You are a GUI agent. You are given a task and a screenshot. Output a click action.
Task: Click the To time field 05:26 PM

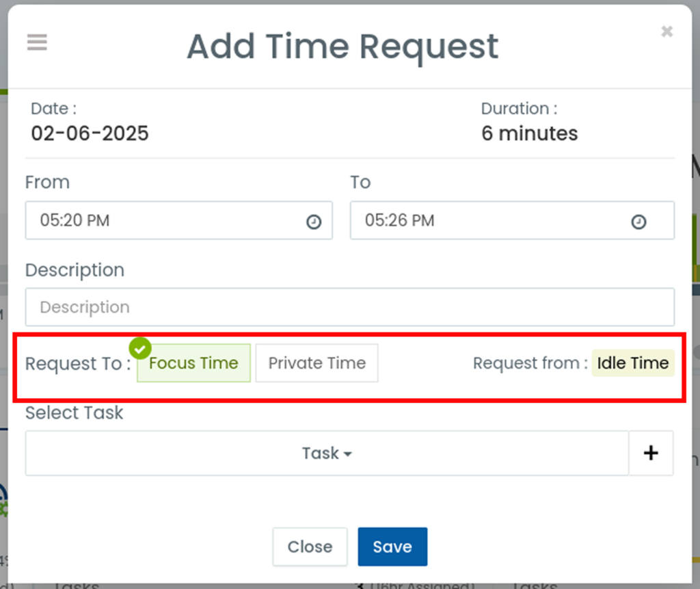512,220
